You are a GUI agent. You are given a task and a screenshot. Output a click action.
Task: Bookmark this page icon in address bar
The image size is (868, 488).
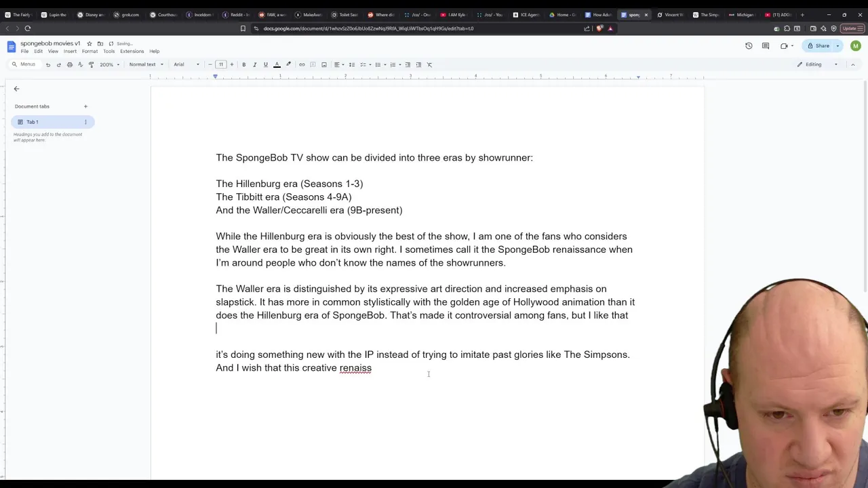point(243,28)
